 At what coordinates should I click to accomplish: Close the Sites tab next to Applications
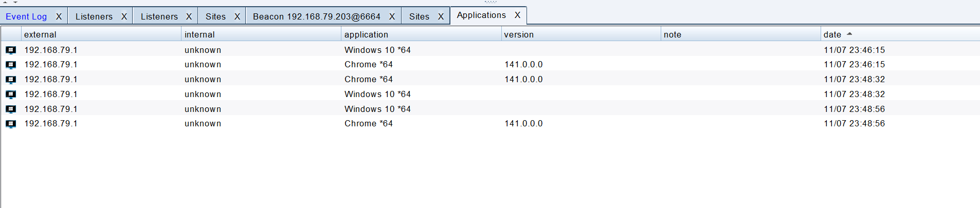pos(441,16)
